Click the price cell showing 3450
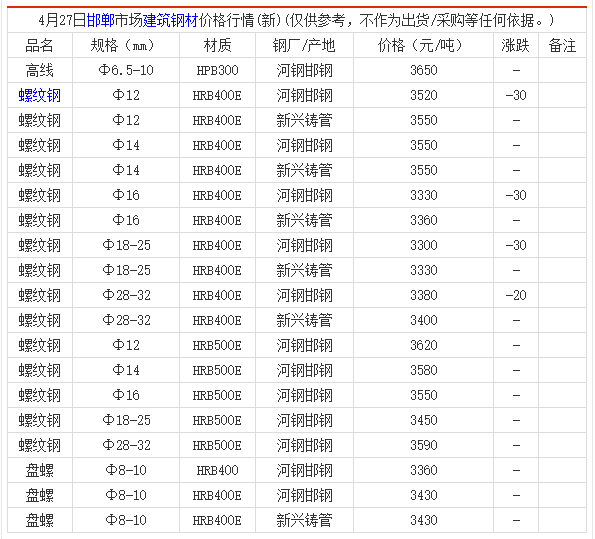The image size is (595, 539). click(x=423, y=420)
